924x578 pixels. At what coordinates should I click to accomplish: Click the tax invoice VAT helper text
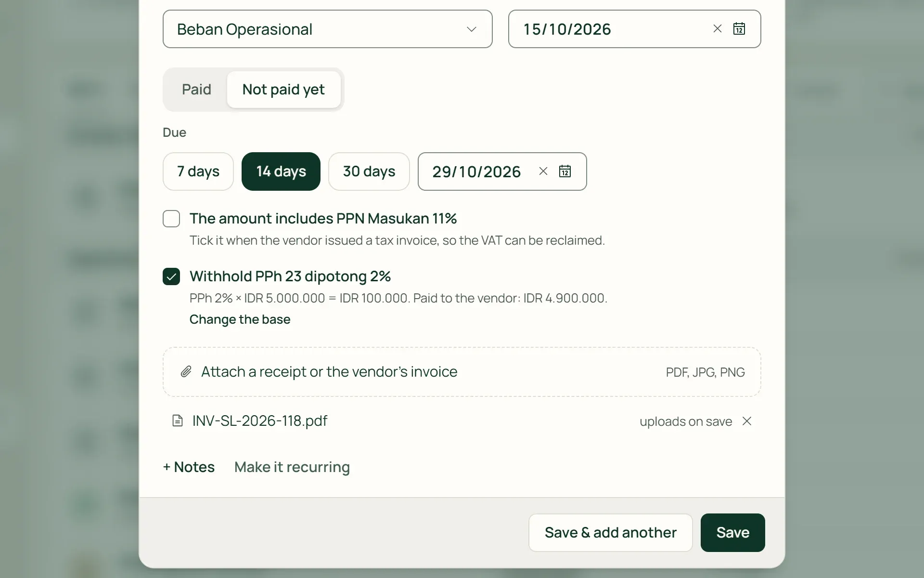point(397,240)
